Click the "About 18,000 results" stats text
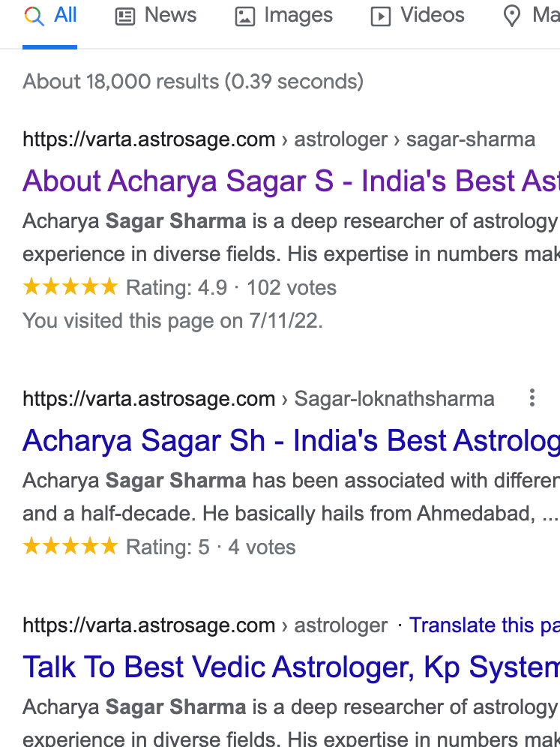The width and height of the screenshot is (560, 747). pos(193,81)
